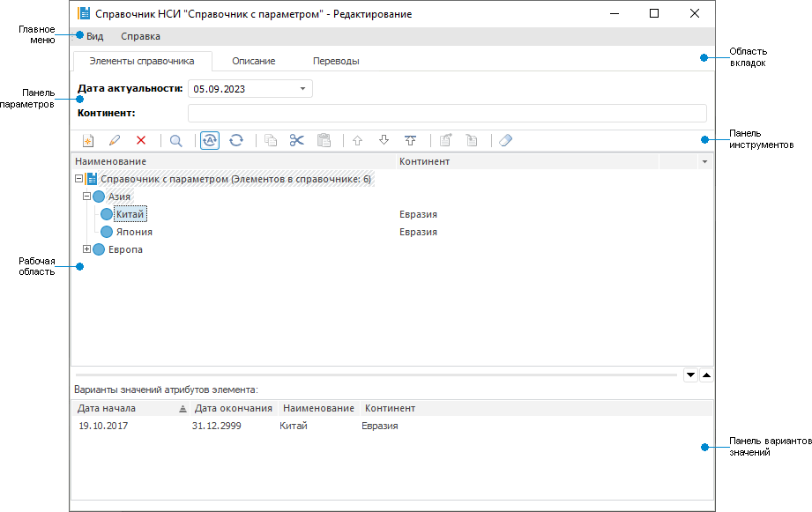Select the Япония tree item

tap(134, 232)
